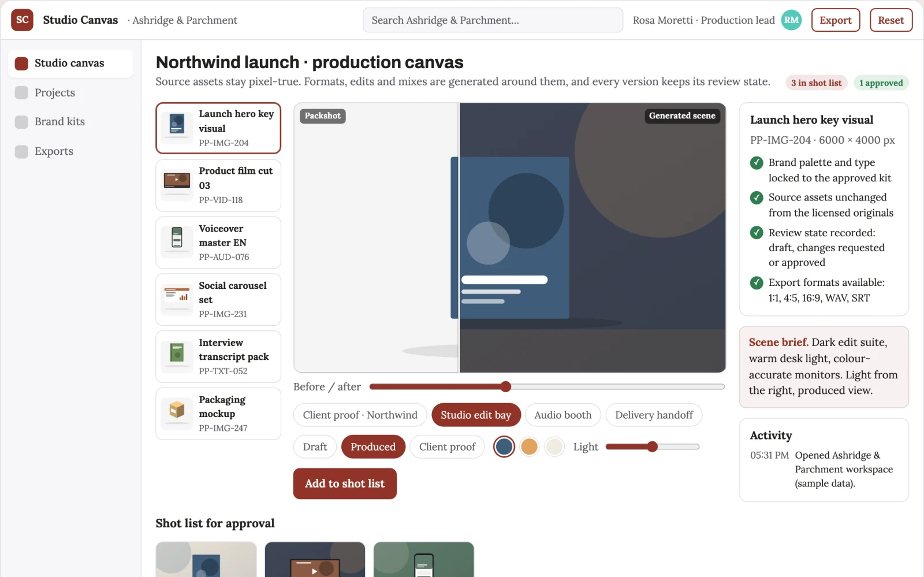This screenshot has width=924, height=577.
Task: Pick the orange color swatch
Action: 530,446
